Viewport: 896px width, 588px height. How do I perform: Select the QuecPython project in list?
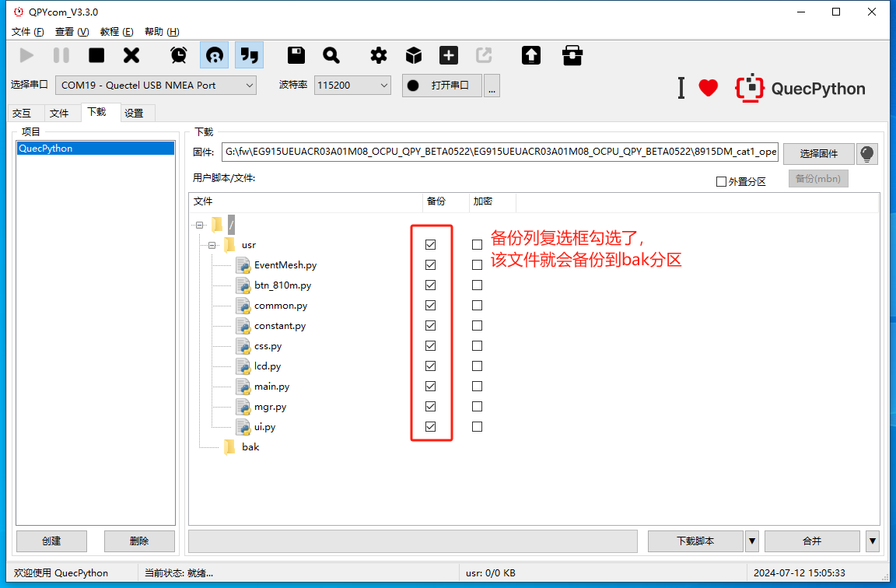pos(96,149)
